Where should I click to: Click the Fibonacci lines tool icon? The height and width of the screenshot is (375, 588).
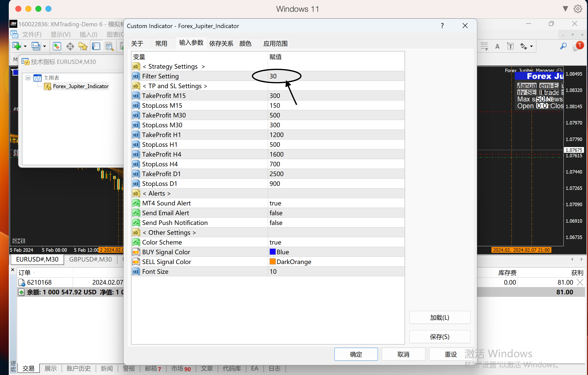point(484,46)
